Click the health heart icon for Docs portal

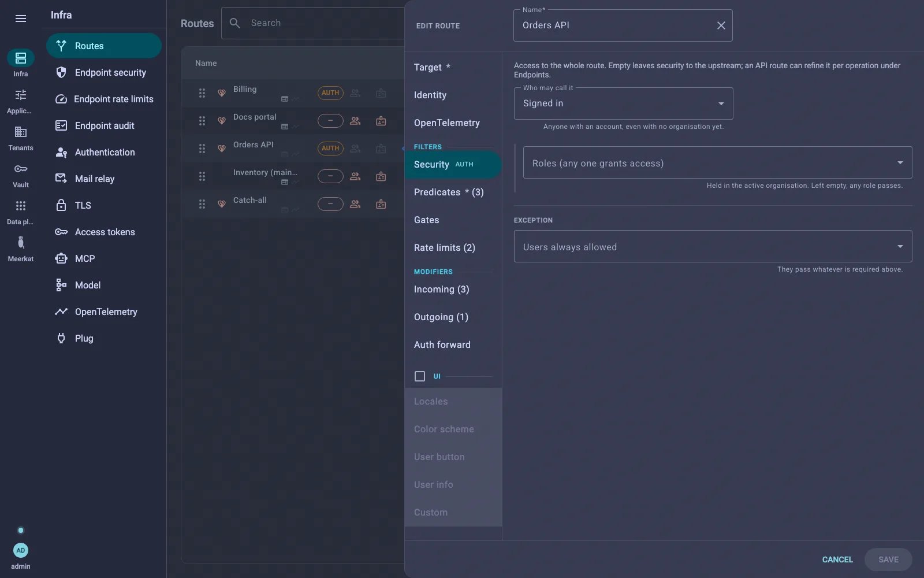tap(221, 121)
